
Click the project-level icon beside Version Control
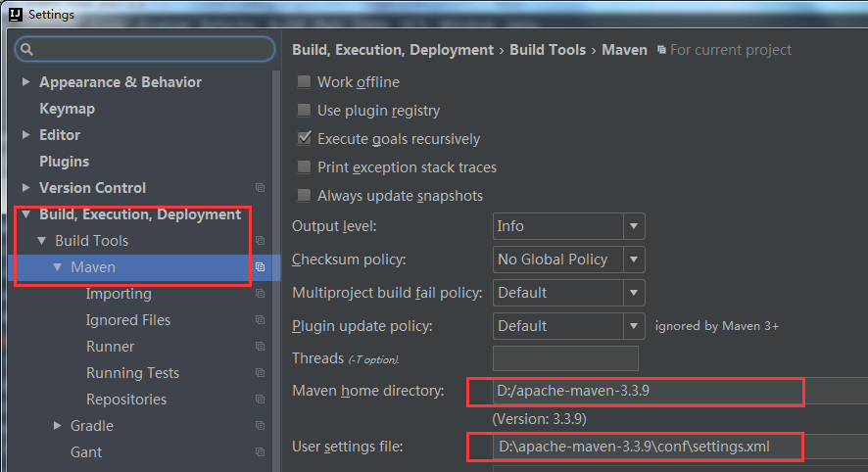tap(261, 188)
